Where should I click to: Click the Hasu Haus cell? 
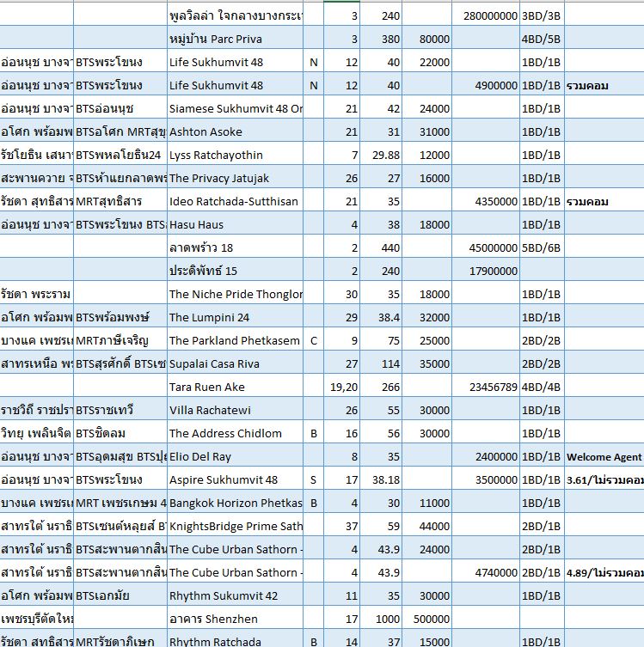pos(236,224)
